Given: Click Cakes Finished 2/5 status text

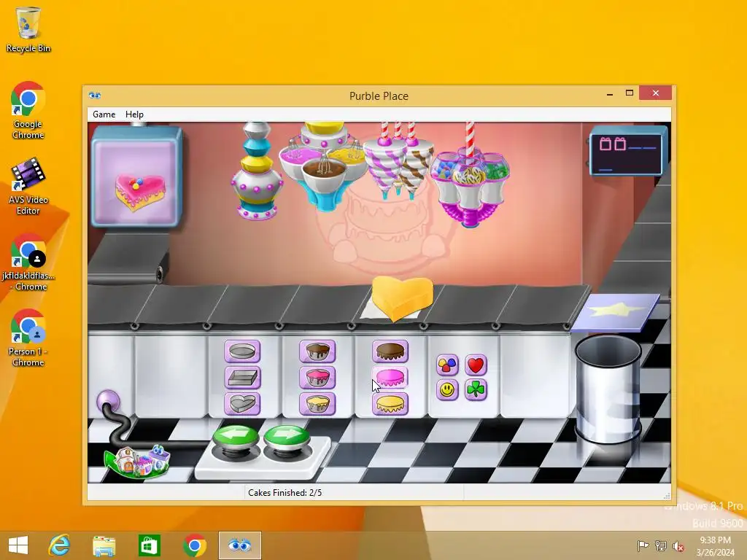Looking at the screenshot, I should coord(285,493).
